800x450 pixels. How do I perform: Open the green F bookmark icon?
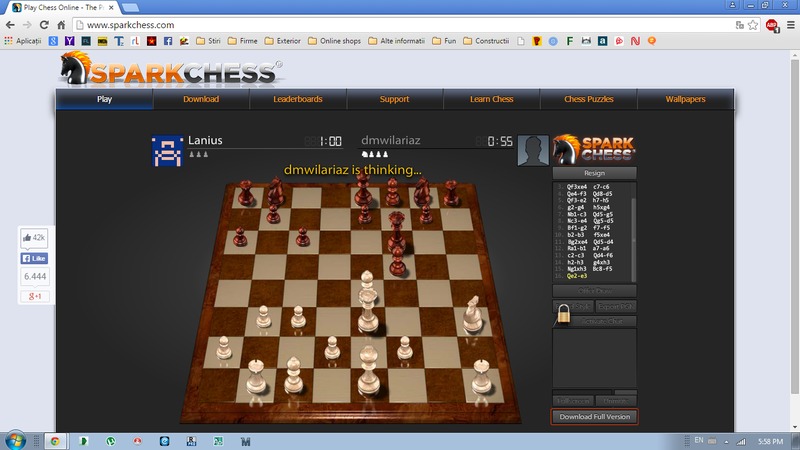click(570, 41)
